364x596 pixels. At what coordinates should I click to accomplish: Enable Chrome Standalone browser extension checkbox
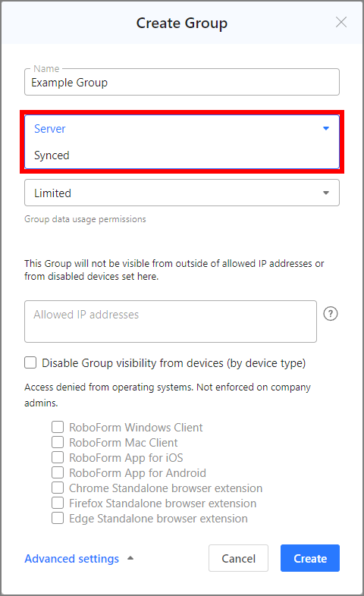[x=58, y=488]
